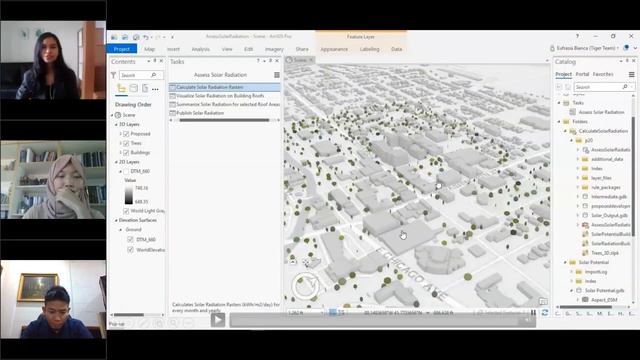Expand the additional_data folder

[x=578, y=159]
